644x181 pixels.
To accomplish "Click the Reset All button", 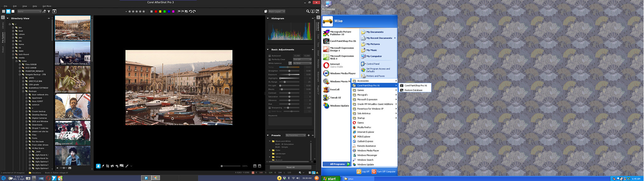I will coord(291,167).
